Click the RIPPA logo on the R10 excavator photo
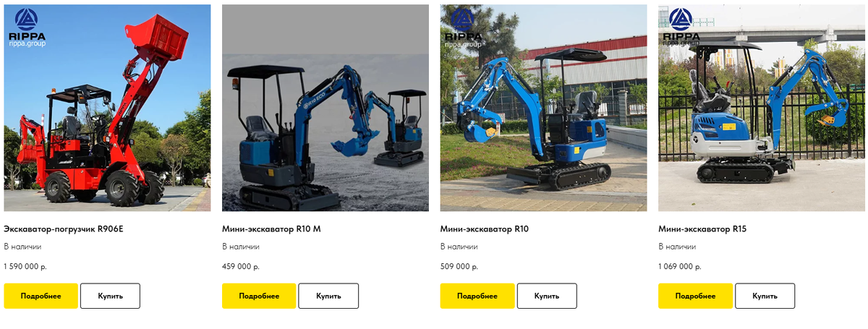Screen dimensions: 868x329 pos(462,27)
